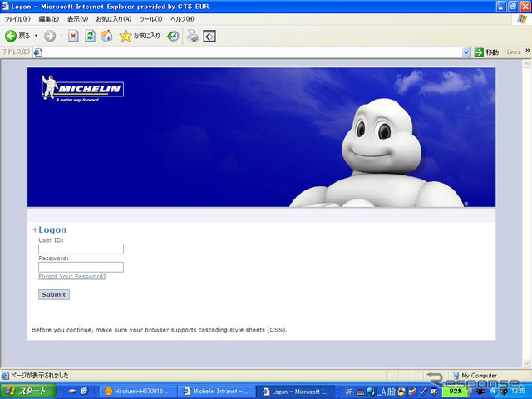The width and height of the screenshot is (532, 399).
Task: Open Back button history dropdown arrow
Action: (36, 36)
